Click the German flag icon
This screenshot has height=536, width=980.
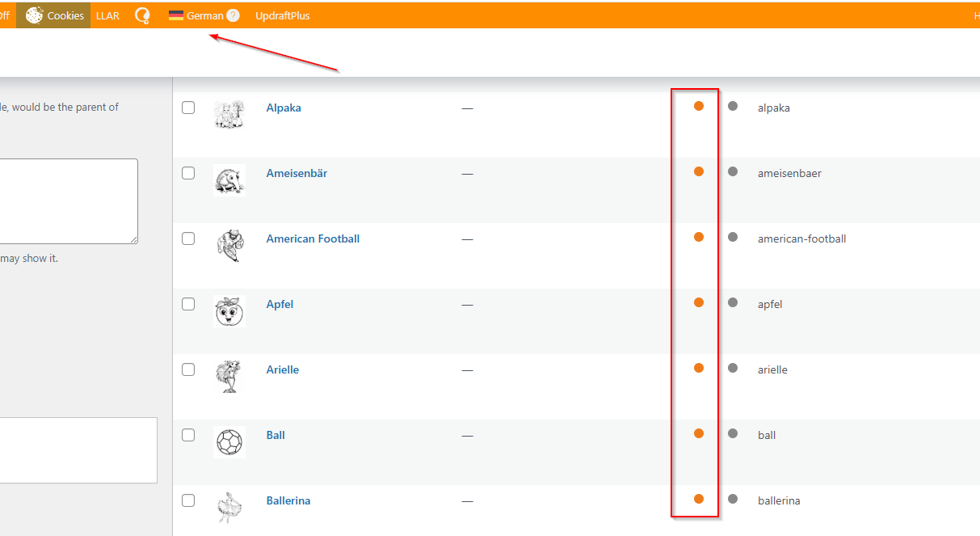click(176, 15)
